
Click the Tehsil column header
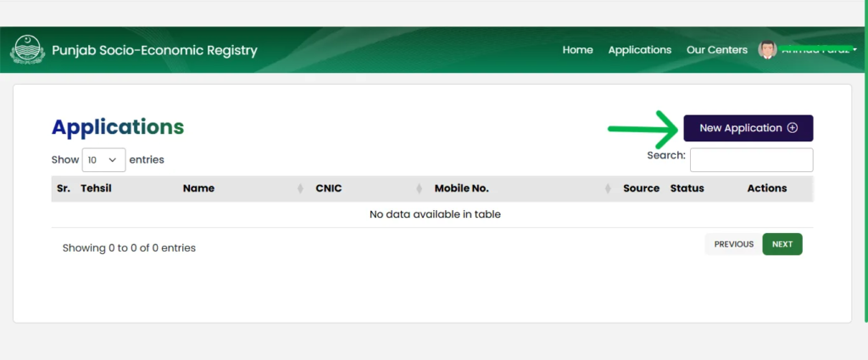(96, 188)
